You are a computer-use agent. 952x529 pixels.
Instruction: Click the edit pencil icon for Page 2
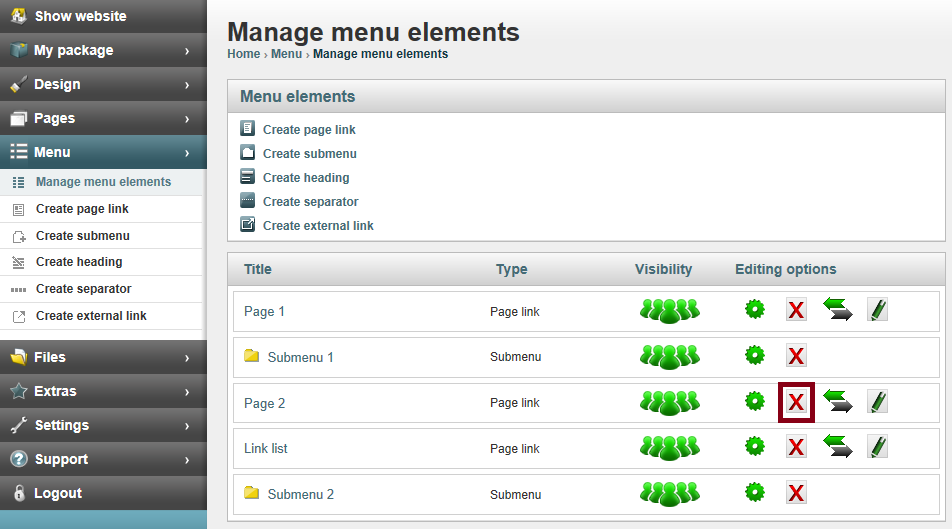877,402
